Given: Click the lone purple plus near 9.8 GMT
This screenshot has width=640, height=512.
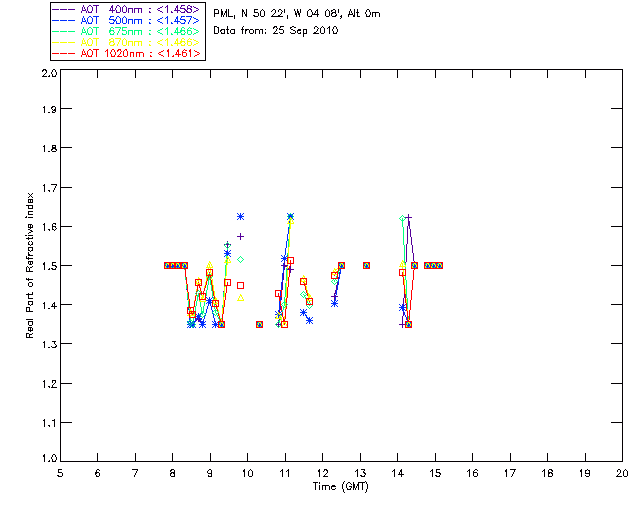Looking at the screenshot, I should pyautogui.click(x=240, y=236).
